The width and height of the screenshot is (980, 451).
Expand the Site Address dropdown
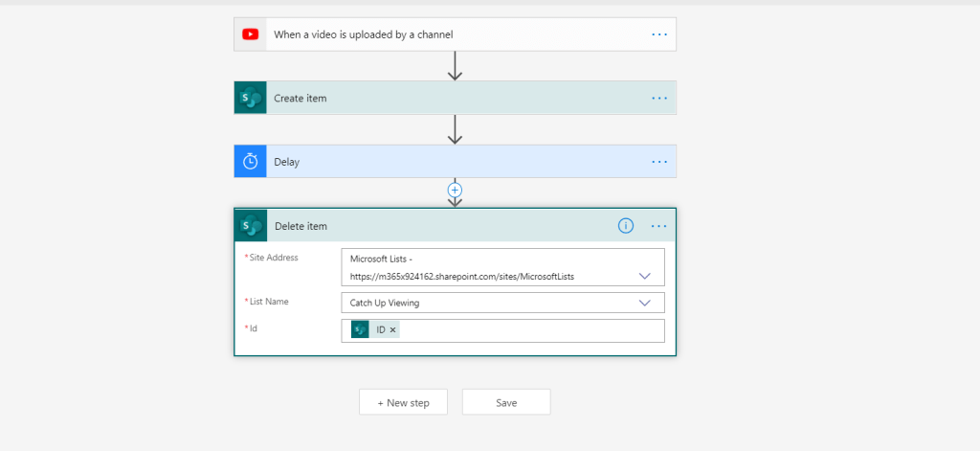(x=645, y=276)
